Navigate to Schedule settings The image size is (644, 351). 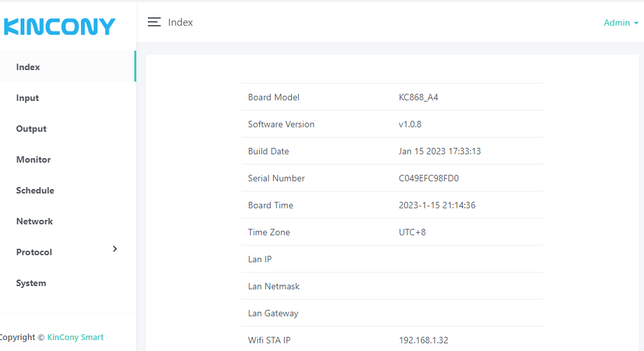(x=35, y=190)
